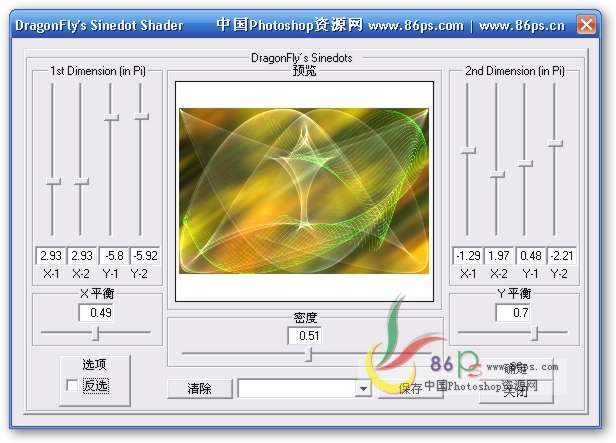Click the 2nd Dimension Y-1 slider handle
The height and width of the screenshot is (443, 616).
pyautogui.click(x=525, y=163)
